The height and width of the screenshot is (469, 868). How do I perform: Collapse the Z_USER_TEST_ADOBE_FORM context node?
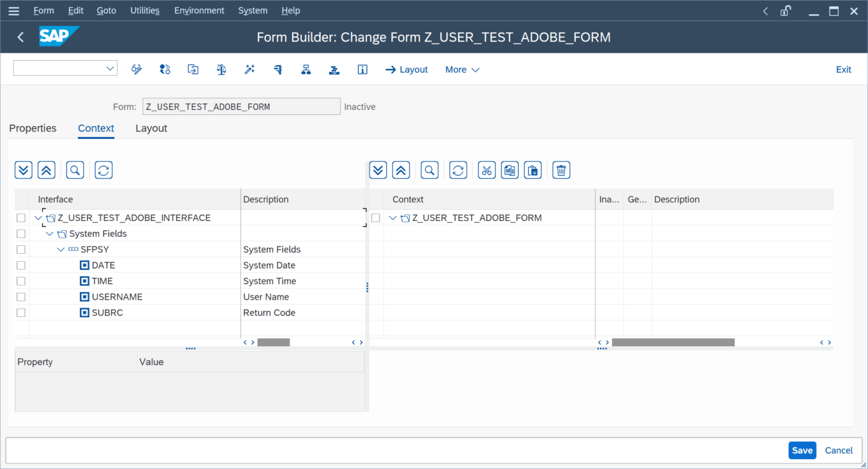pyautogui.click(x=392, y=218)
